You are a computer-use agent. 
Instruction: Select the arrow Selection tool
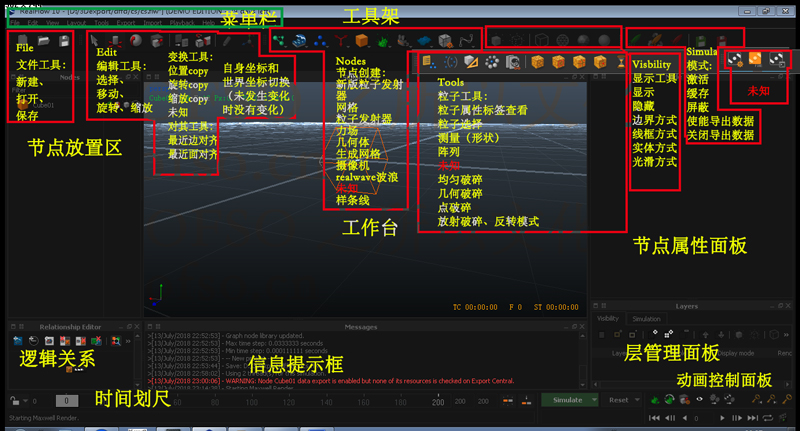(x=96, y=42)
